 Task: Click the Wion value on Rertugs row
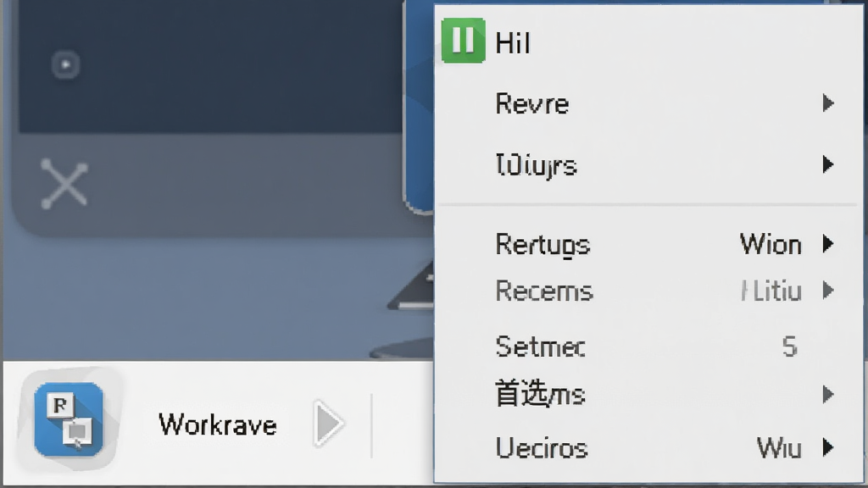click(771, 244)
